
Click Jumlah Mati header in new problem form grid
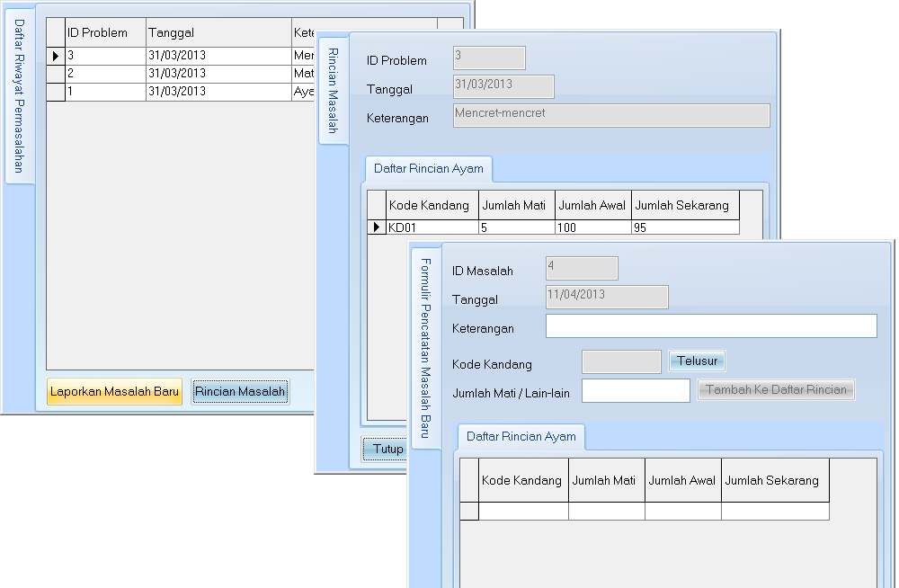(x=607, y=481)
